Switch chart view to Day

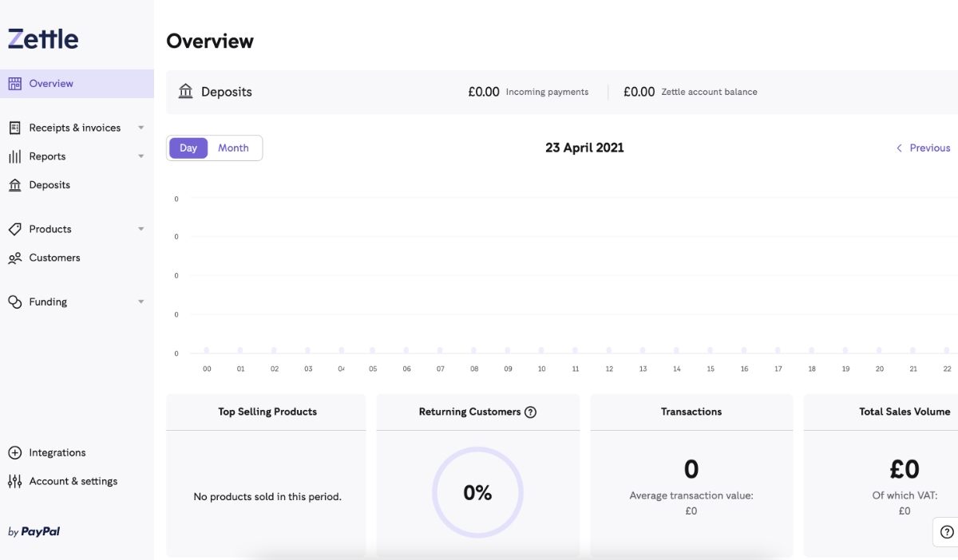click(188, 148)
